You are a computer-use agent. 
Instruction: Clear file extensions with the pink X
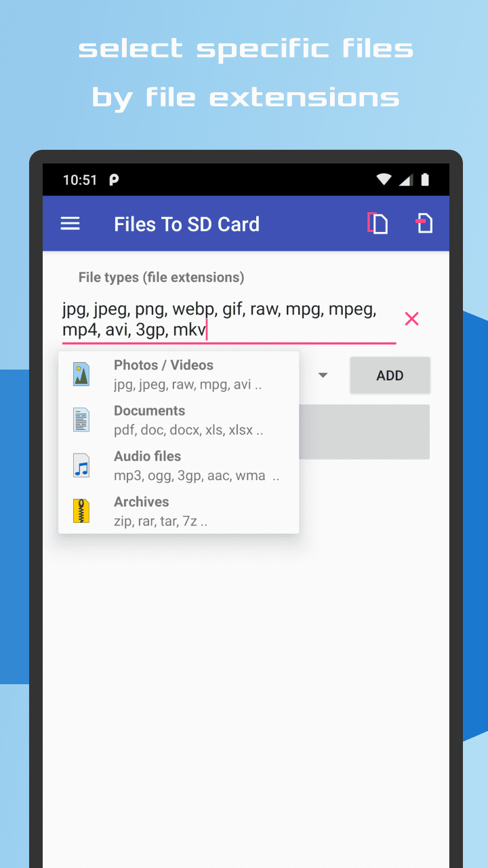coord(411,319)
